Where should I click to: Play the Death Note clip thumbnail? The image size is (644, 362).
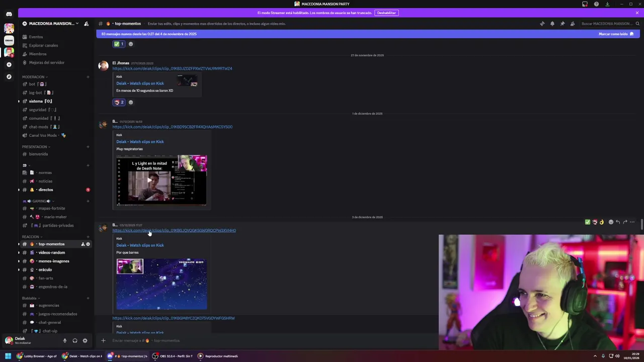coord(162,180)
